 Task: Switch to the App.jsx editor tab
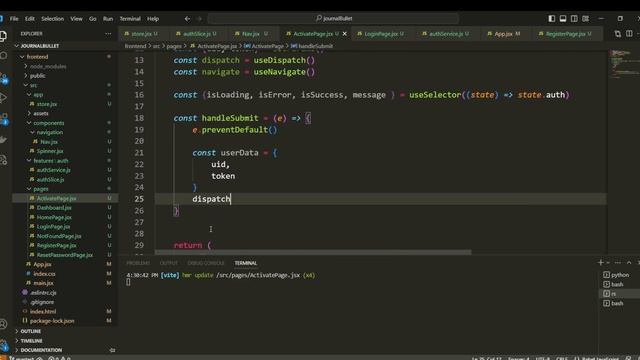[x=506, y=34]
